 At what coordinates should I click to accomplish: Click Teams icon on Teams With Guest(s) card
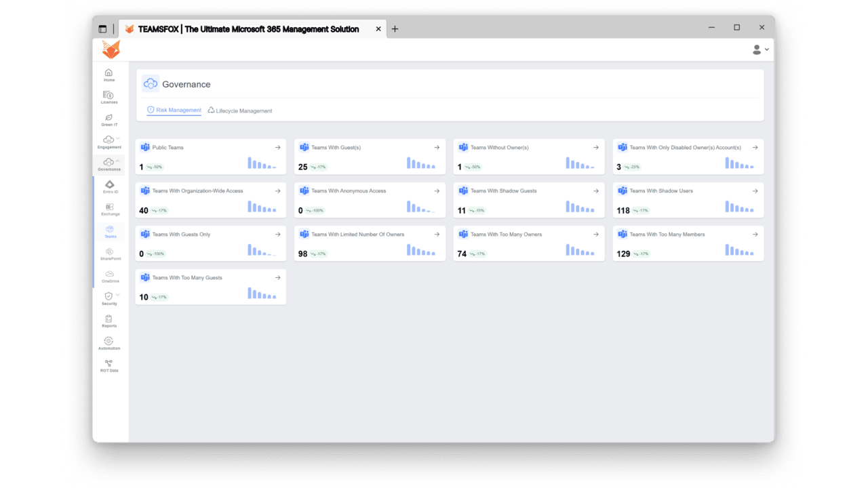(304, 147)
